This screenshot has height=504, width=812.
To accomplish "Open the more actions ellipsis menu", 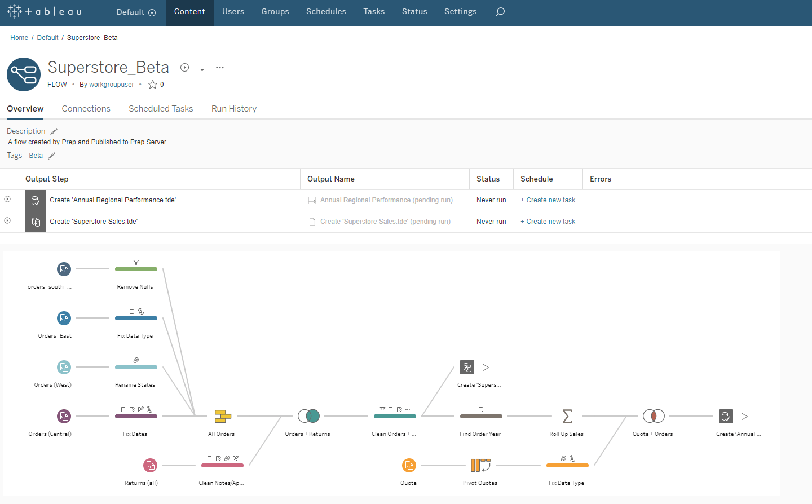I will (220, 68).
